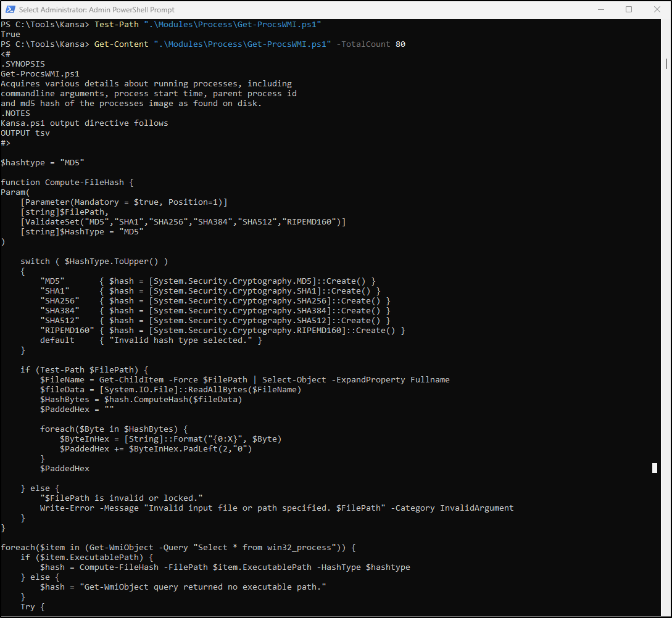Viewport: 672px width, 618px height.
Task: Click 'foreach($Byte in $HashBytes) {' line
Action: click(114, 429)
